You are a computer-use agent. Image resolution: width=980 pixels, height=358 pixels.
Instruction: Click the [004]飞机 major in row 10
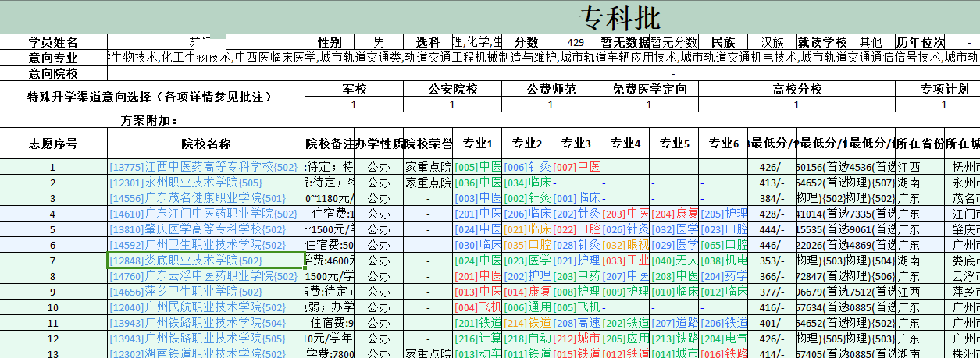click(477, 307)
